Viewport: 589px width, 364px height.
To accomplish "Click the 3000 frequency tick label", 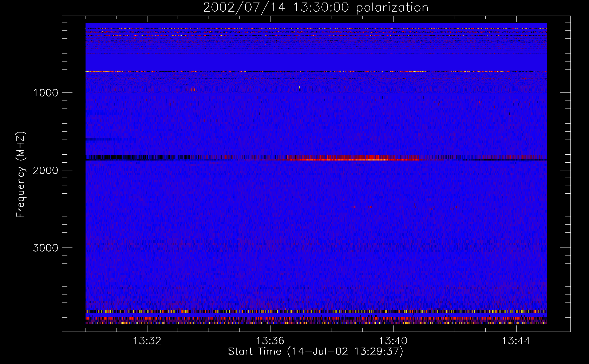I will tap(46, 248).
